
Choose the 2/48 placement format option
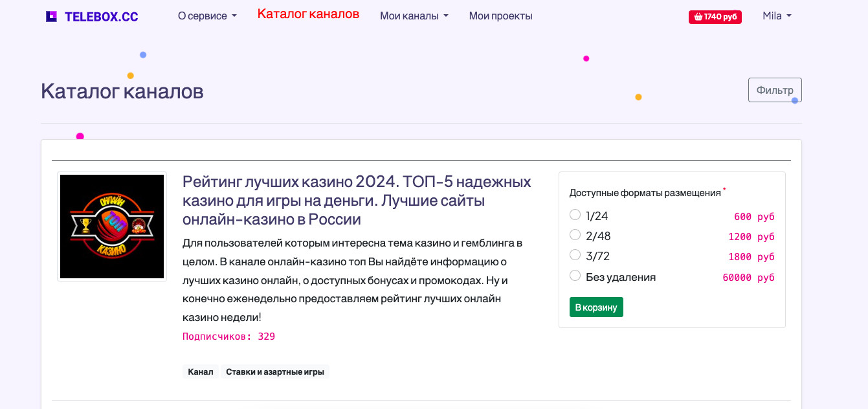point(575,235)
